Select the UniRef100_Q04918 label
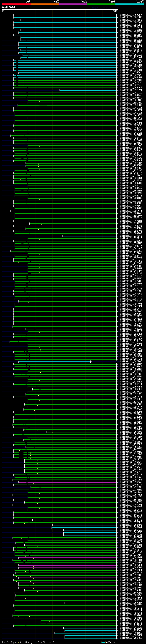Viewport: 146px width, 644px height. [x=131, y=47]
